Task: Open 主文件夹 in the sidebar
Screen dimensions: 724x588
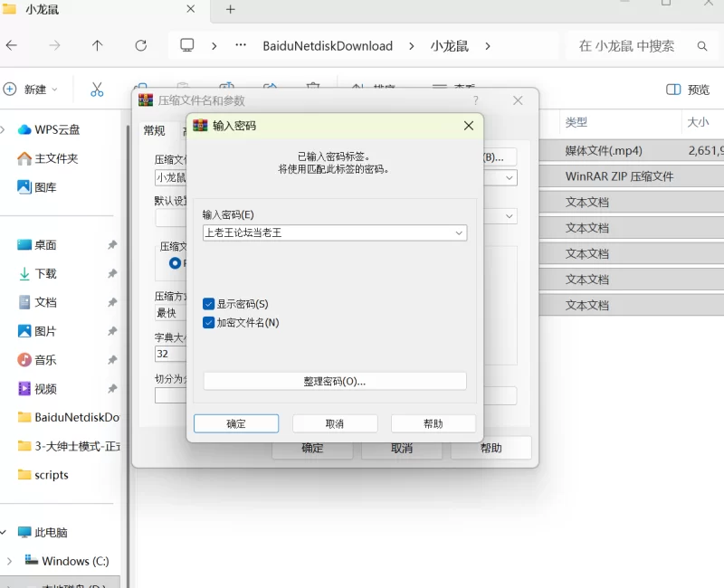Action: [x=48, y=158]
